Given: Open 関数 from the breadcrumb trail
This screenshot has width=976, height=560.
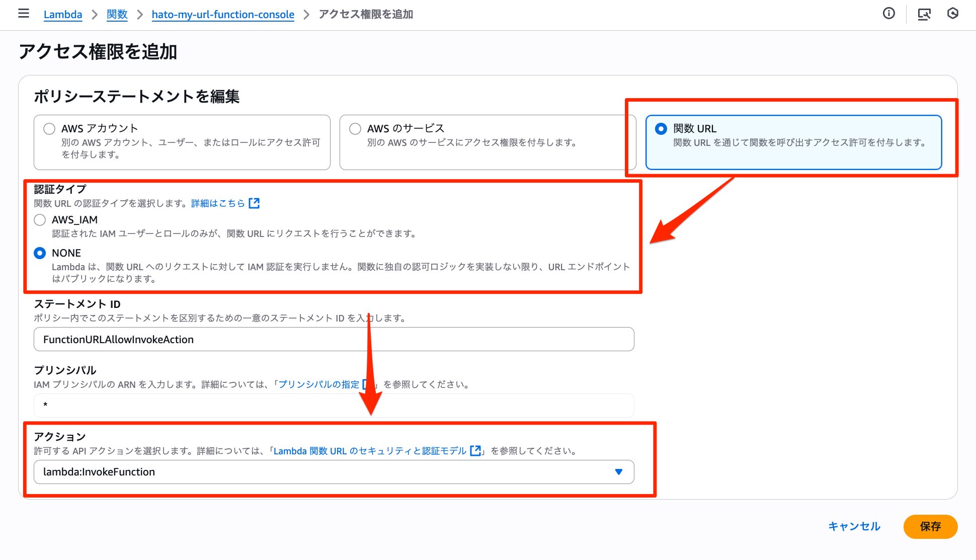Looking at the screenshot, I should click(117, 15).
